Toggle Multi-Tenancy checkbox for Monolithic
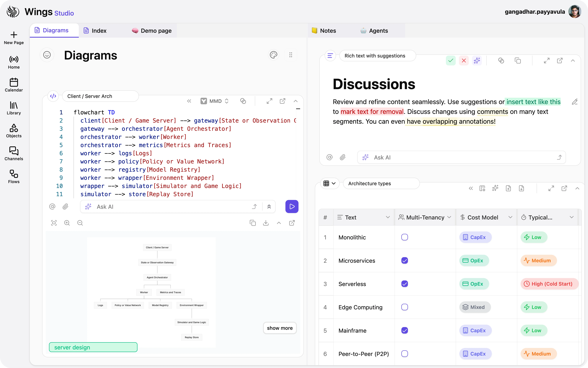The image size is (588, 368). (405, 237)
